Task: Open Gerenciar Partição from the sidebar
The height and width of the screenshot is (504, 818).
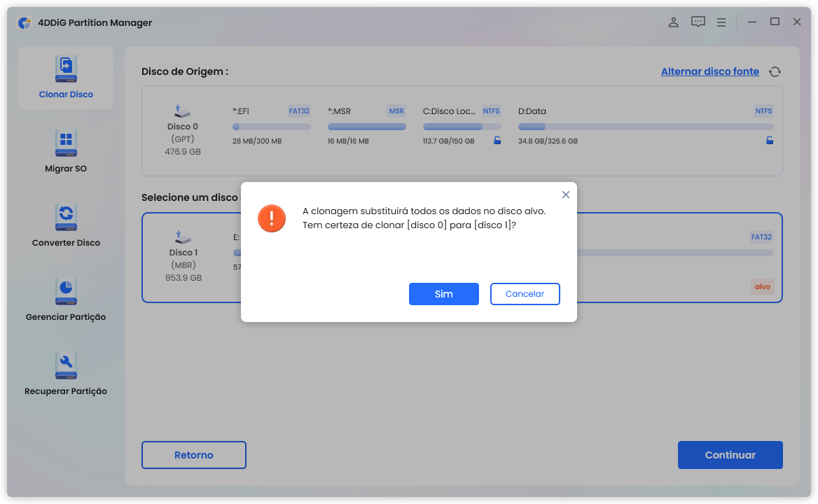Action: pyautogui.click(x=66, y=292)
